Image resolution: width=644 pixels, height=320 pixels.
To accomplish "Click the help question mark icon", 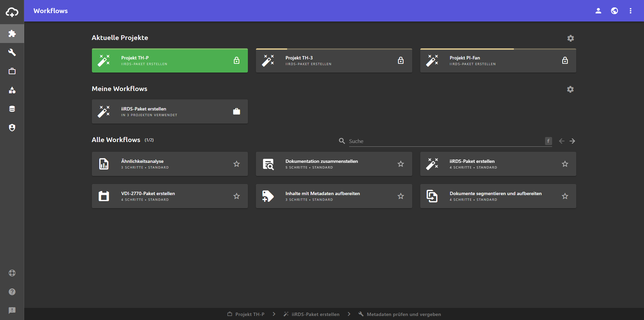I will click(x=12, y=292).
